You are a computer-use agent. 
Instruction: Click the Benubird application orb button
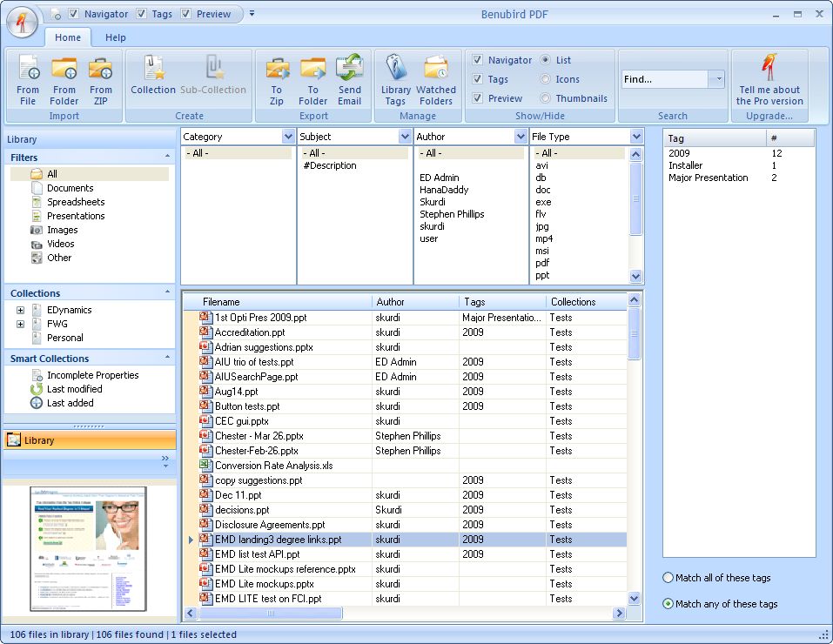(23, 23)
